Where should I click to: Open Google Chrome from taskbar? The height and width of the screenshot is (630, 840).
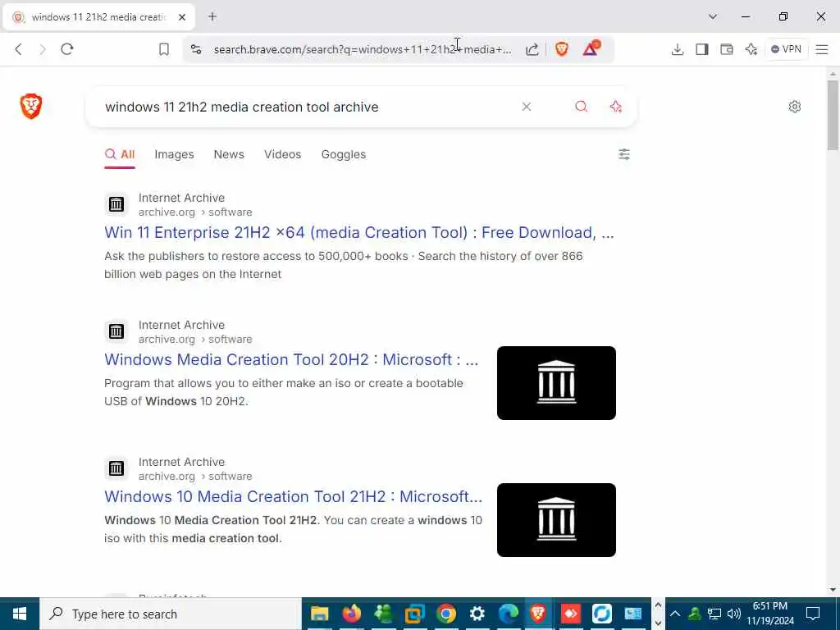tap(445, 614)
